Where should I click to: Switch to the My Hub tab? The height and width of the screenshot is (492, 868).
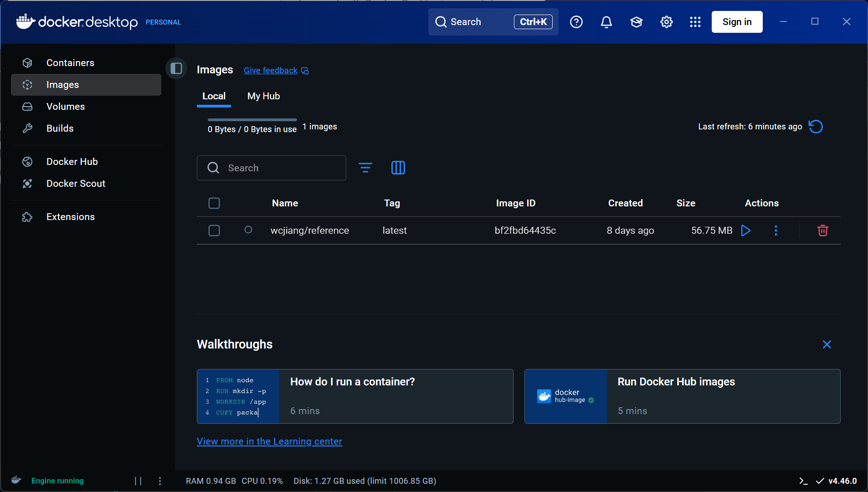(x=263, y=96)
